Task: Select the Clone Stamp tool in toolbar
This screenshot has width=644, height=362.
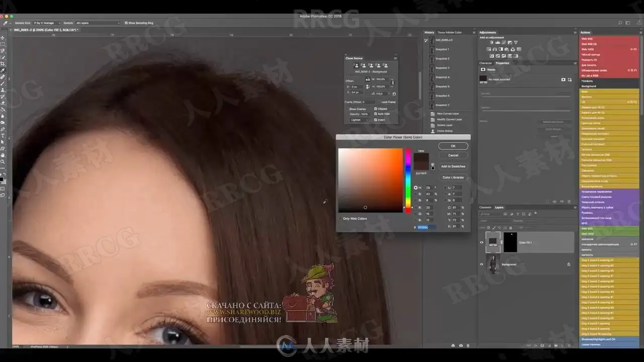Action: [3, 90]
